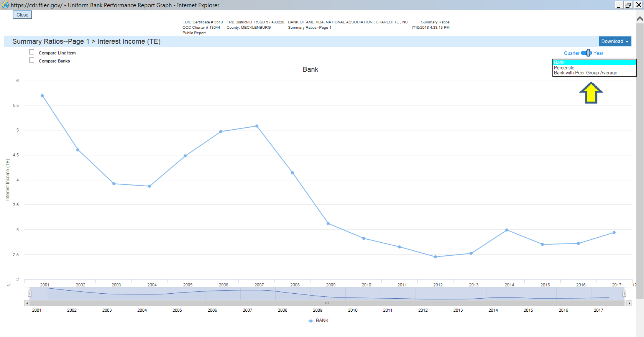Click the navigator scrollbar center grip
Viewport: 644px width, 337px height.
327,303
